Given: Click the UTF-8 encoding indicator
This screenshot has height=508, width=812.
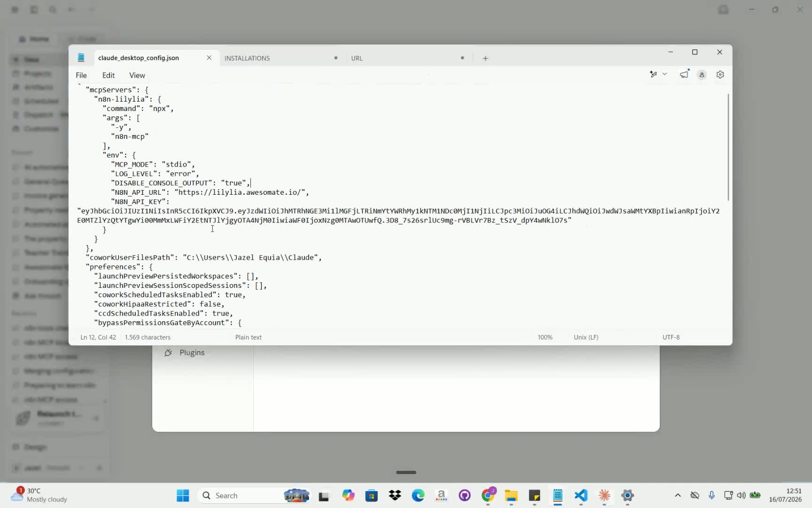Looking at the screenshot, I should click(x=671, y=337).
